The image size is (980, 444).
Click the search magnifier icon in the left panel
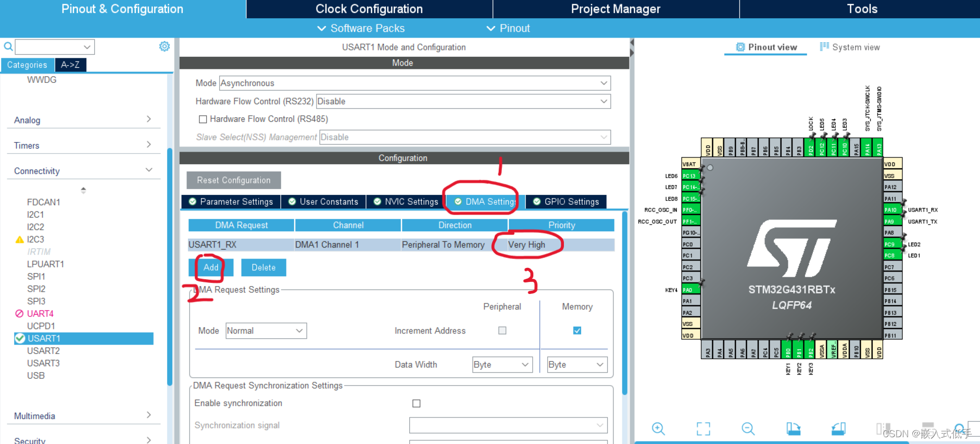pos(8,46)
